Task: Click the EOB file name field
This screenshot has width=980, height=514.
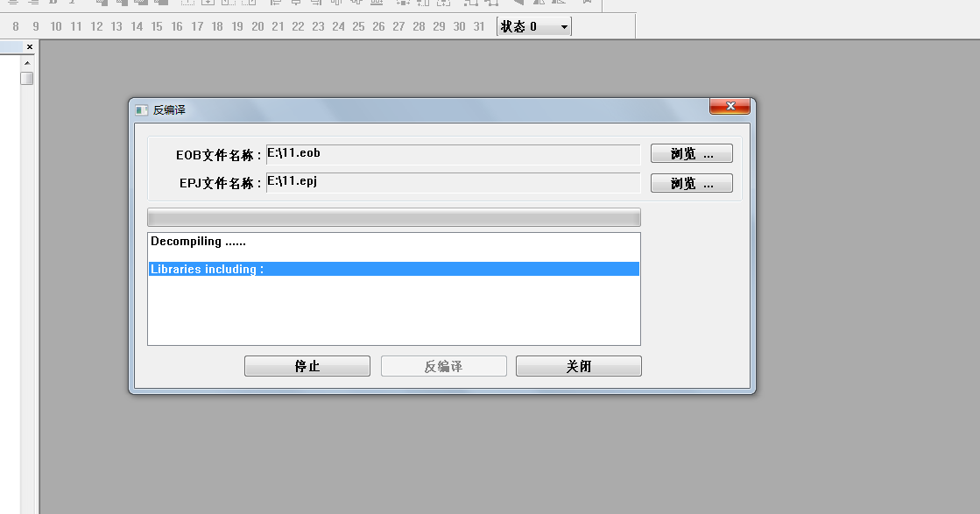Action: pyautogui.click(x=453, y=154)
